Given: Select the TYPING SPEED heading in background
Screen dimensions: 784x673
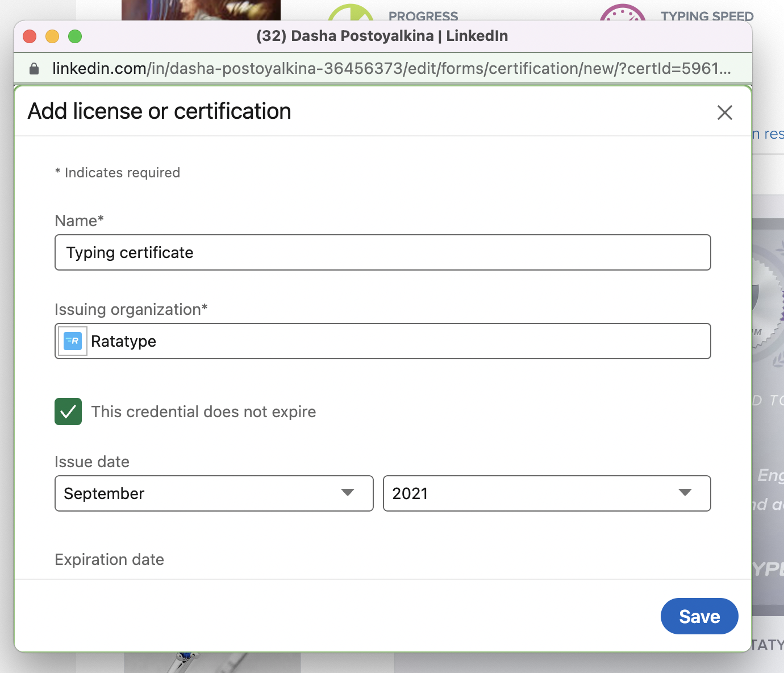Looking at the screenshot, I should pos(707,16).
